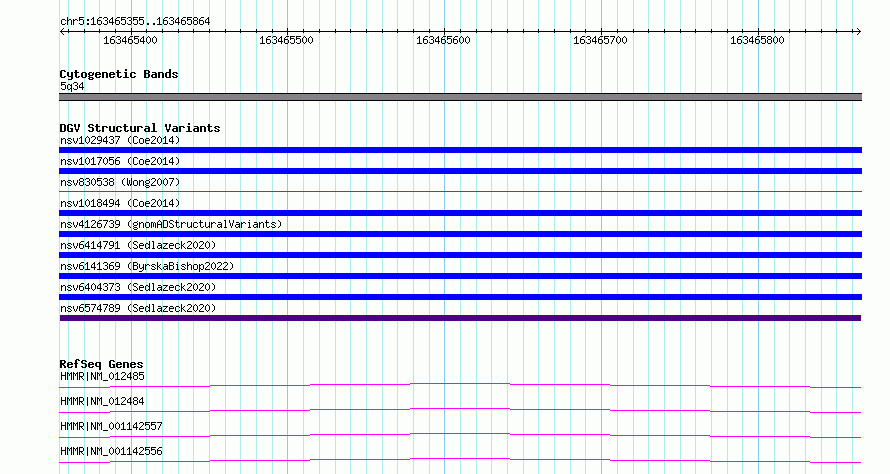Open variant nsv6404373 (Sedlazeck2020) label
This screenshot has width=890, height=474.
(138, 287)
